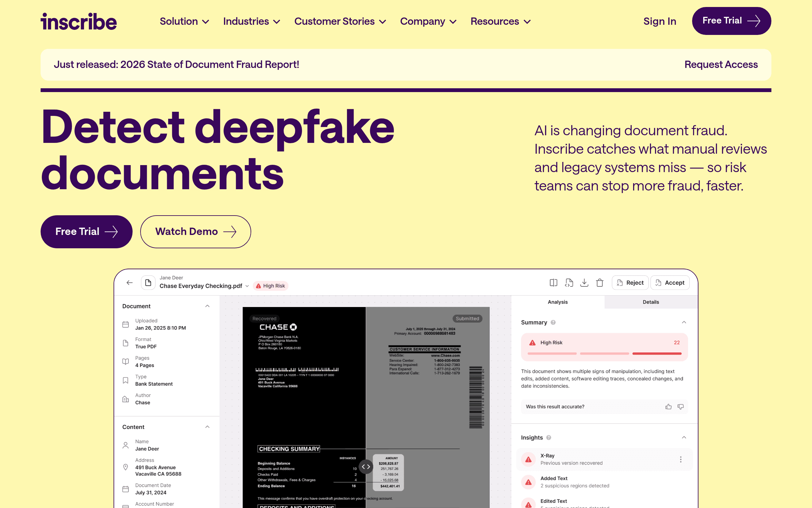Image resolution: width=812 pixels, height=508 pixels.
Task: Collapse the Insights section
Action: pos(684,438)
